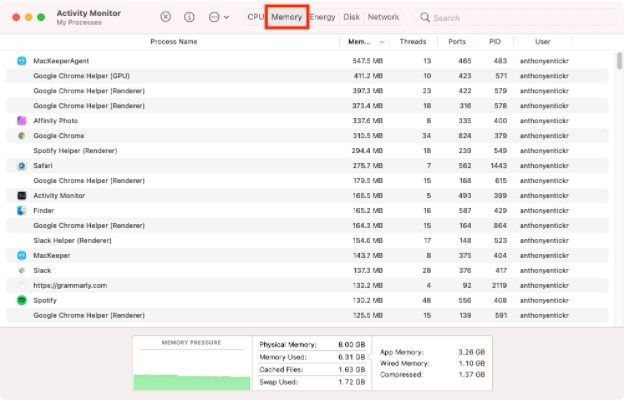Click the Affinity Photo process name

[x=56, y=120]
